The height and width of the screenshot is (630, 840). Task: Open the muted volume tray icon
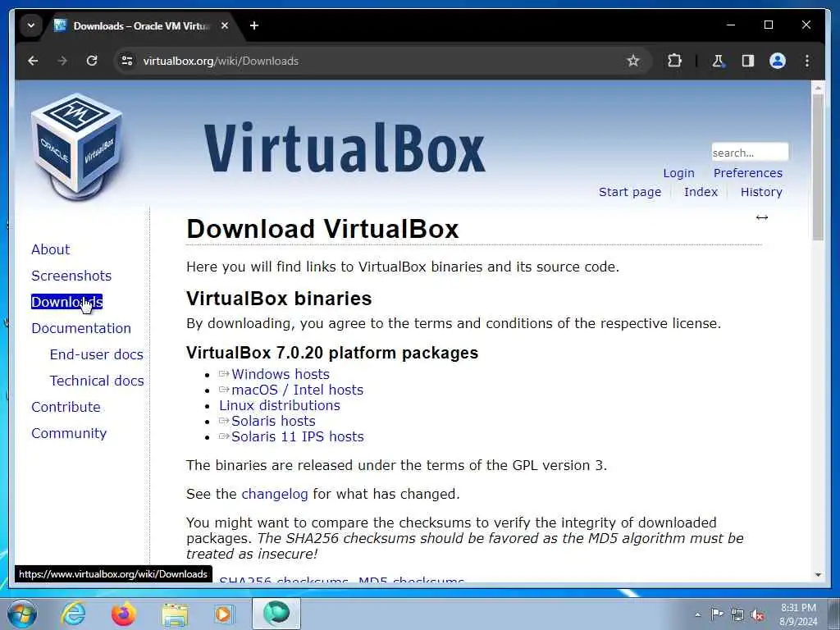[x=757, y=614]
